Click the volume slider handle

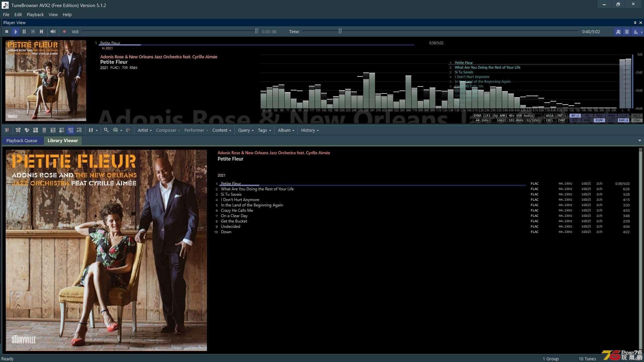pos(257,31)
